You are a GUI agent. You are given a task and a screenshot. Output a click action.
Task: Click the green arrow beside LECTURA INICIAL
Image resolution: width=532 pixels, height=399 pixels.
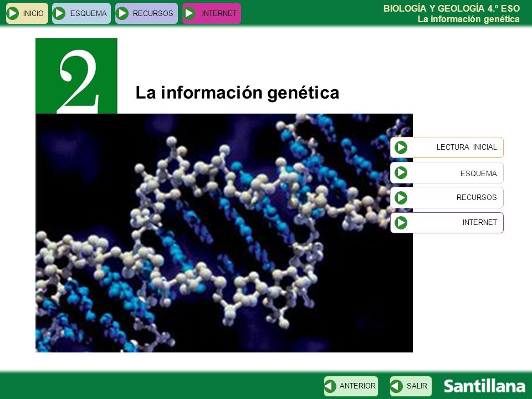401,147
